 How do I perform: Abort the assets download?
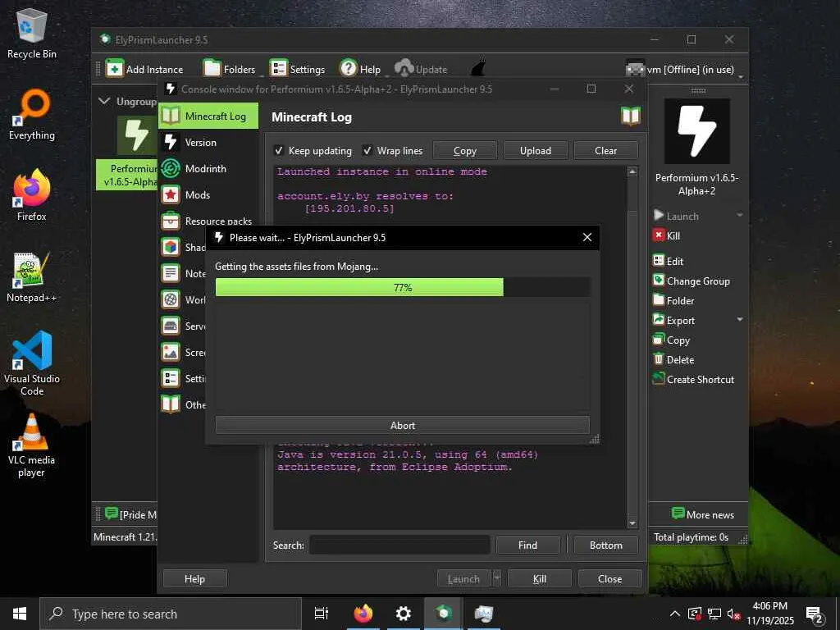coord(402,426)
